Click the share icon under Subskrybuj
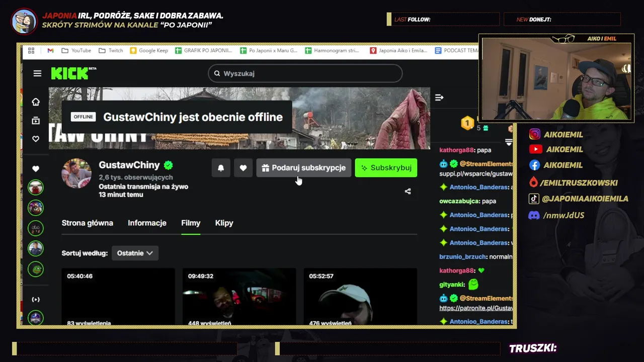This screenshot has height=362, width=644. [408, 191]
